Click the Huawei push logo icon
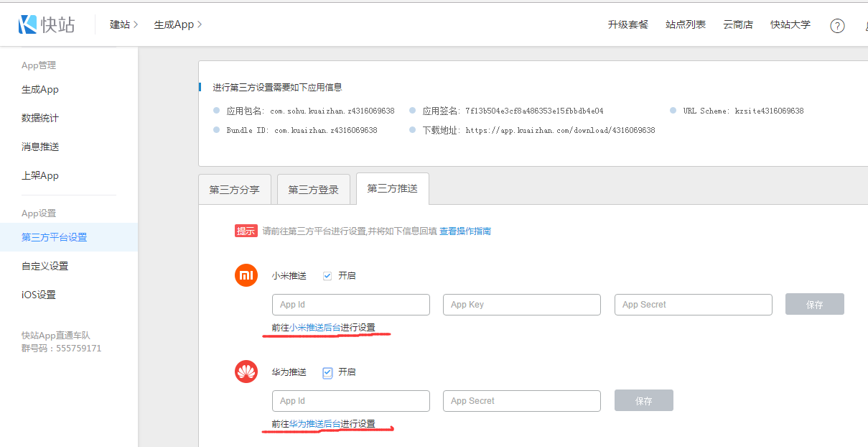Image resolution: width=868 pixels, height=447 pixels. [246, 372]
